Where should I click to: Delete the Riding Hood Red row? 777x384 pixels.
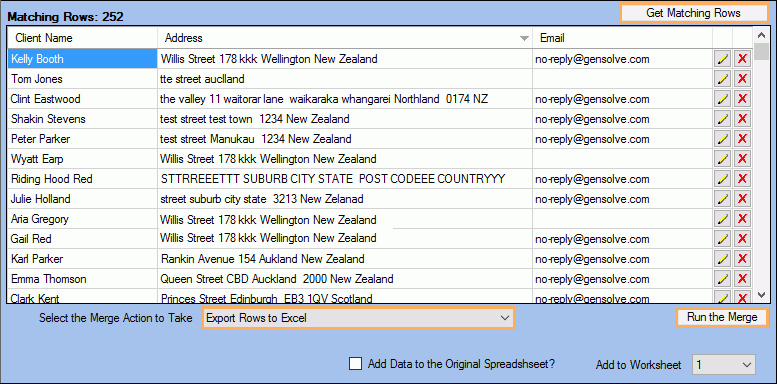[742, 179]
